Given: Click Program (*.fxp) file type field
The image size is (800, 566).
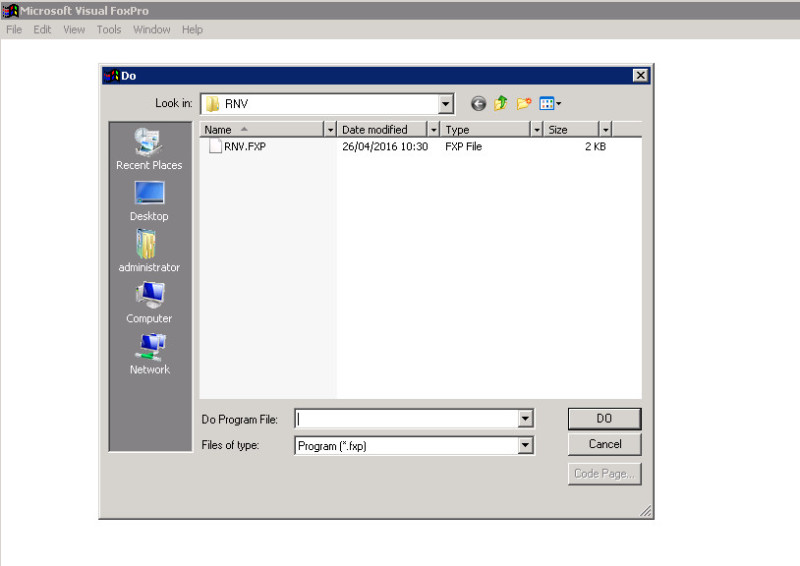Looking at the screenshot, I should click(407, 446).
